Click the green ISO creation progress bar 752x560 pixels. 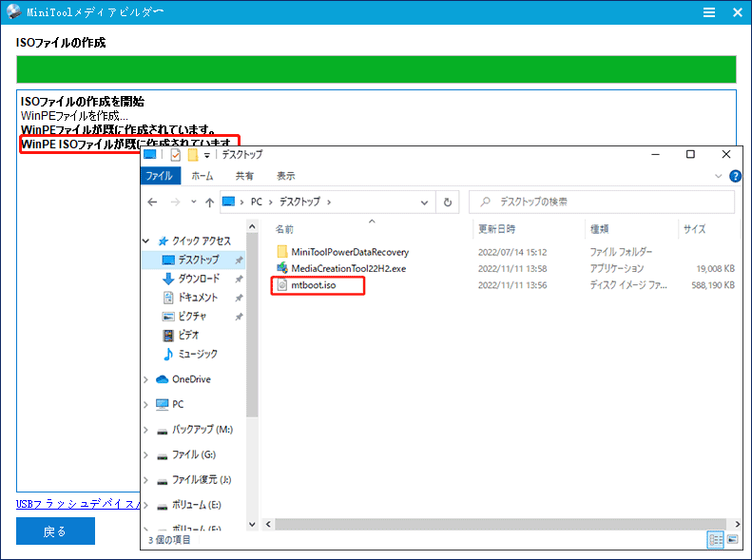click(376, 69)
